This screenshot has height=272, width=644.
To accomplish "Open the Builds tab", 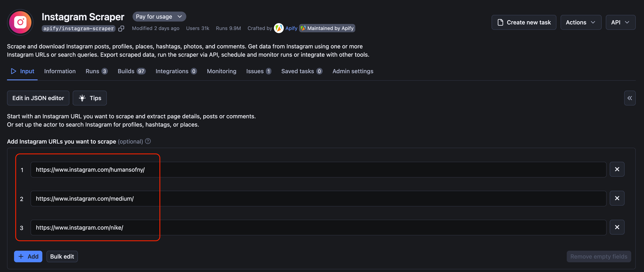I will tap(131, 71).
